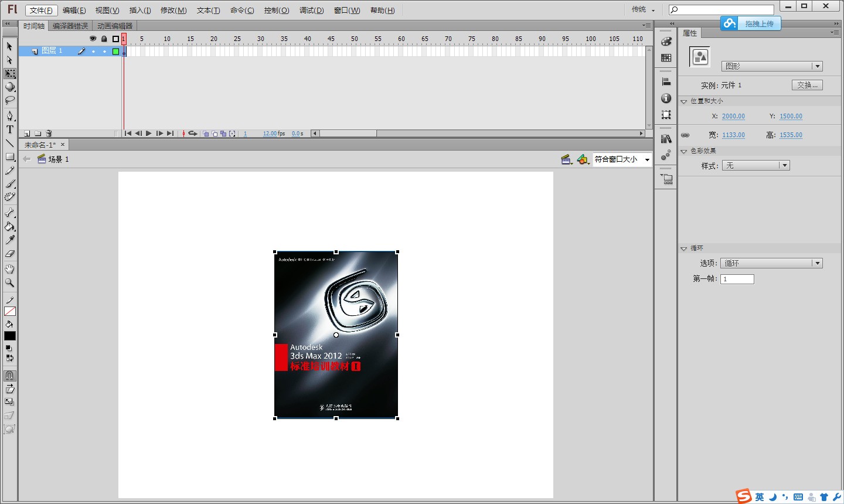This screenshot has width=844, height=504.
Task: Open the 修改(M) menu
Action: pyautogui.click(x=173, y=11)
